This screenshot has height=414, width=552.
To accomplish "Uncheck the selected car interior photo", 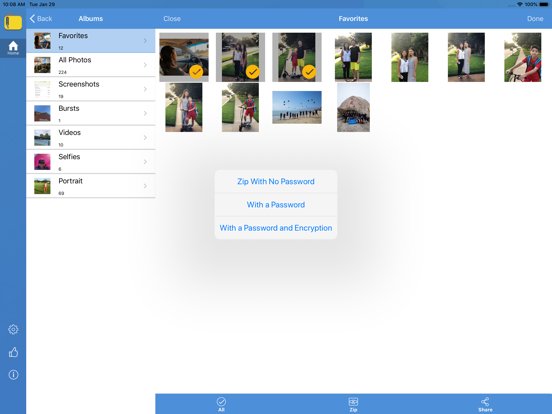I will (184, 57).
